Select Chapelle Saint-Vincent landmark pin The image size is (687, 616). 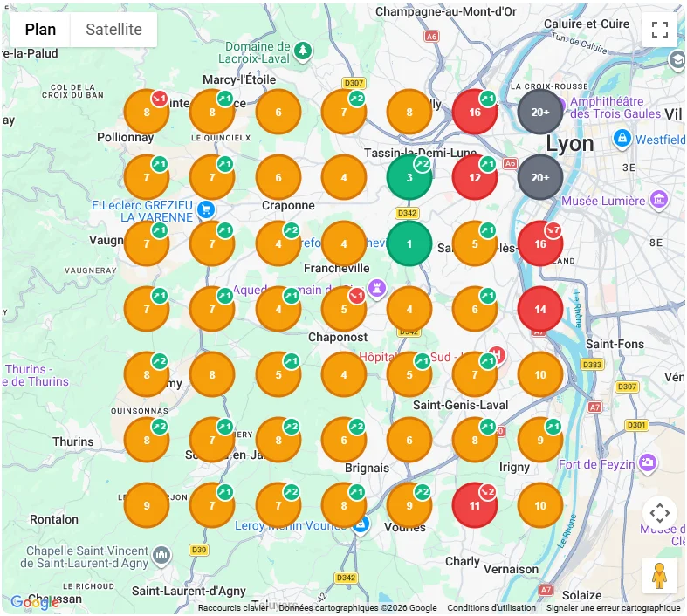click(161, 556)
